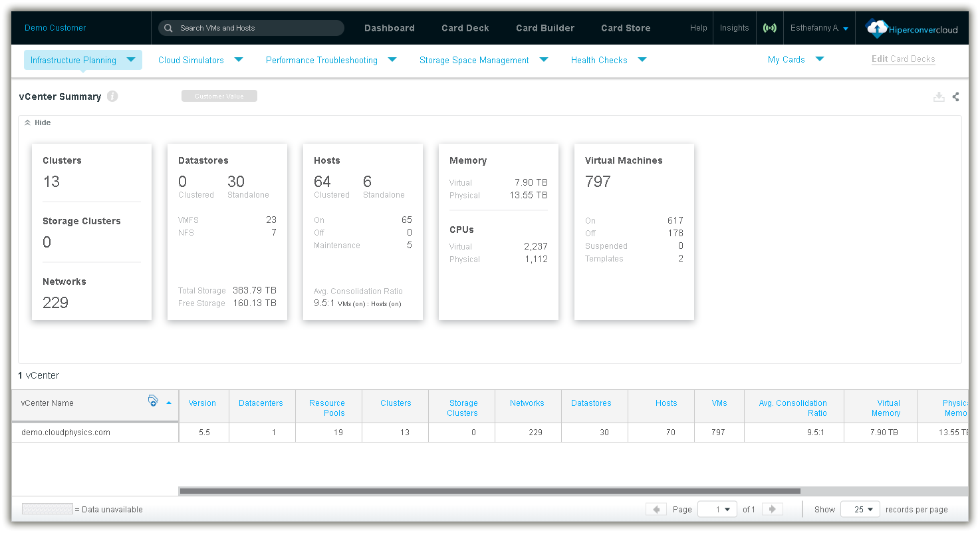Click the icon beside vCenter Name header
Viewport: 980px width, 533px height.
(153, 401)
